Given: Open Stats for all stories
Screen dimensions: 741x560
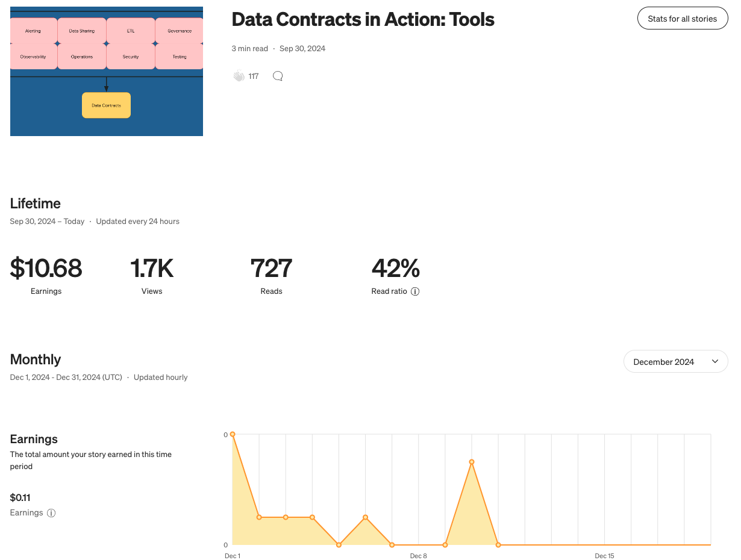Looking at the screenshot, I should click(682, 19).
